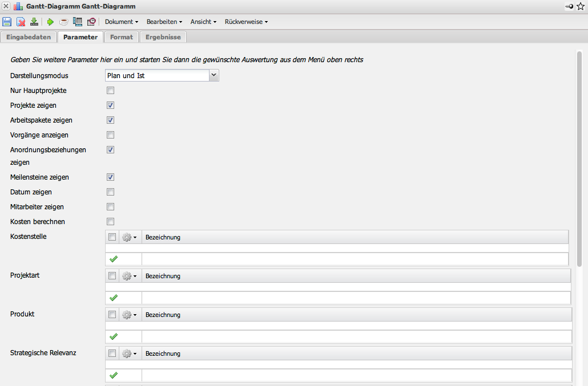This screenshot has width=588, height=386.
Task: Enable the Nur Hauptprojekte checkbox
Action: coord(111,91)
